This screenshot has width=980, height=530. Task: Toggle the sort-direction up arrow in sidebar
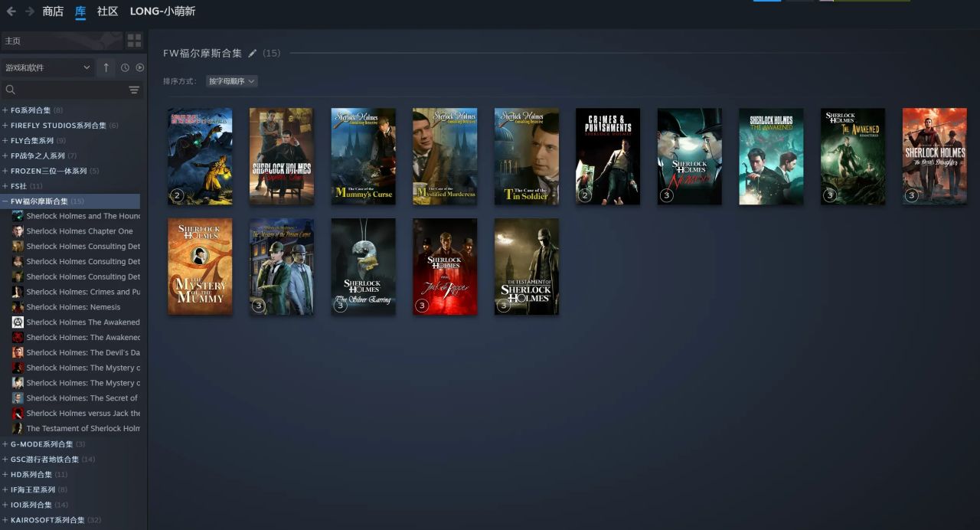[x=106, y=67]
